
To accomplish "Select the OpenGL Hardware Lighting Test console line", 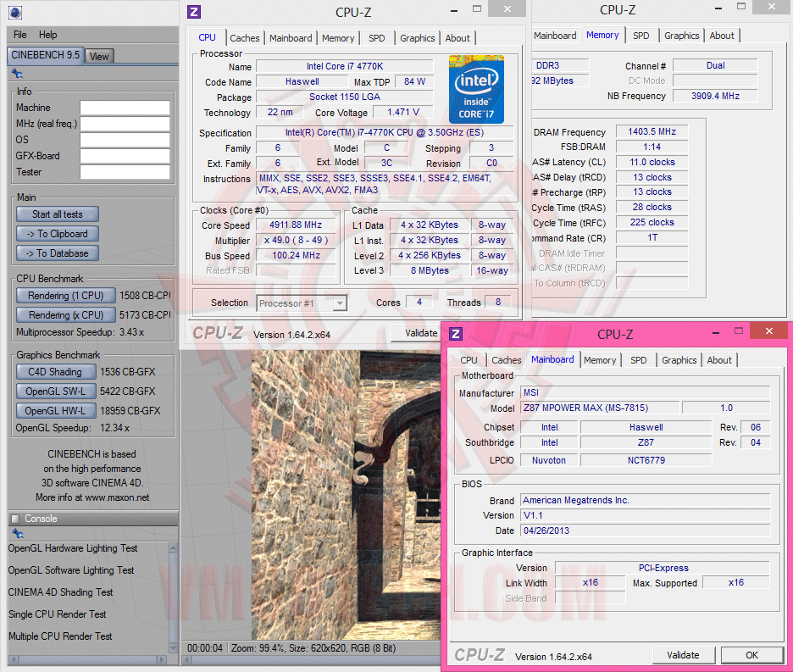I will [73, 548].
